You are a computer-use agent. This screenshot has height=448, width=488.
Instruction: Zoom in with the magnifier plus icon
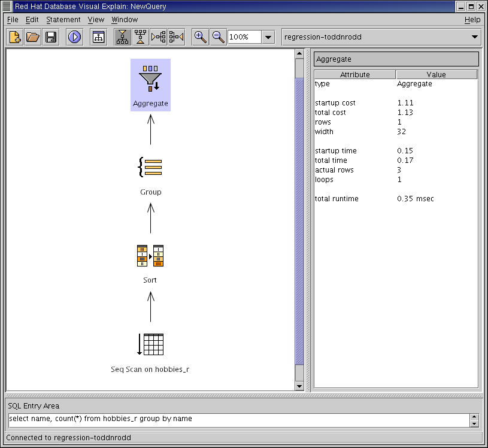tap(201, 37)
